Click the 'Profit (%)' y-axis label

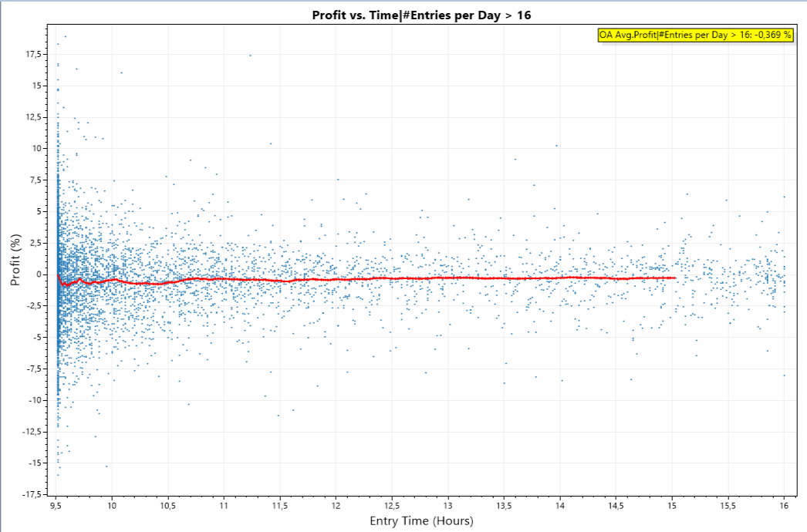point(16,260)
